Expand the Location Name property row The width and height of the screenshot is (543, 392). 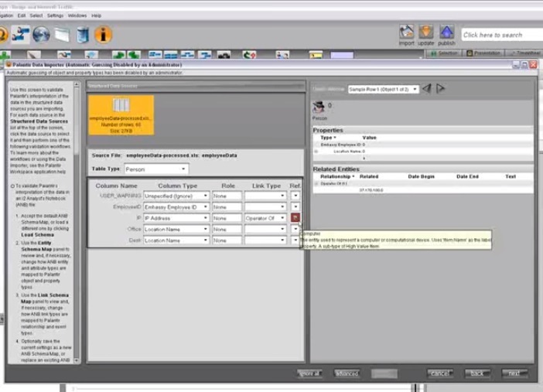pyautogui.click(x=316, y=152)
